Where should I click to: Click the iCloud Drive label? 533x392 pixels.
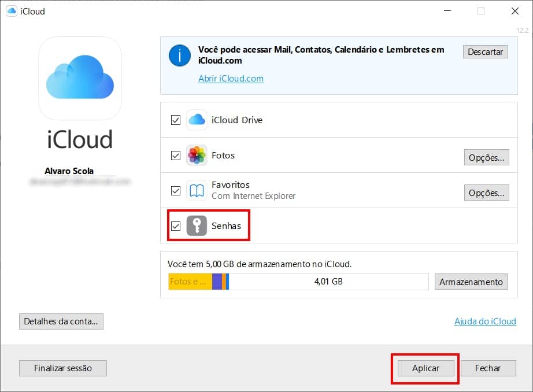click(x=237, y=120)
